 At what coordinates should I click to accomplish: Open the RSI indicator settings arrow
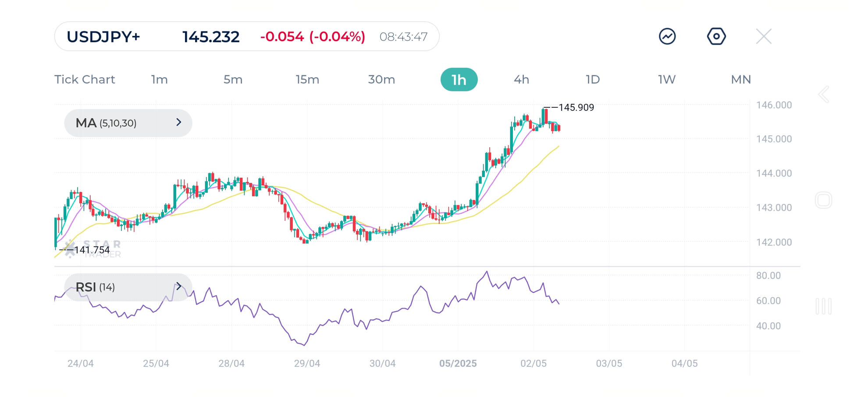(x=179, y=287)
